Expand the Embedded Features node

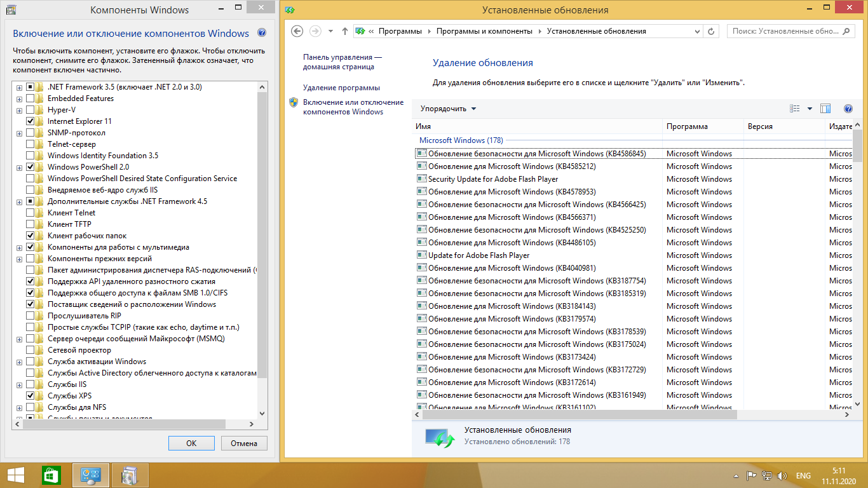pyautogui.click(x=20, y=98)
